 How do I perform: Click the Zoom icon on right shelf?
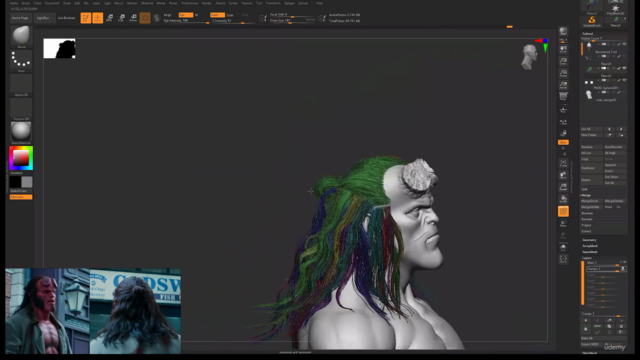(x=563, y=61)
